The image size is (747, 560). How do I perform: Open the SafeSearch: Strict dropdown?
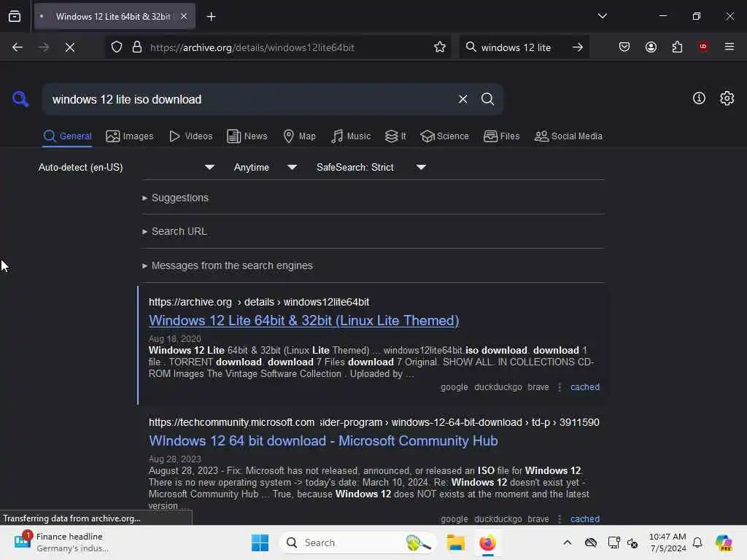click(x=371, y=168)
